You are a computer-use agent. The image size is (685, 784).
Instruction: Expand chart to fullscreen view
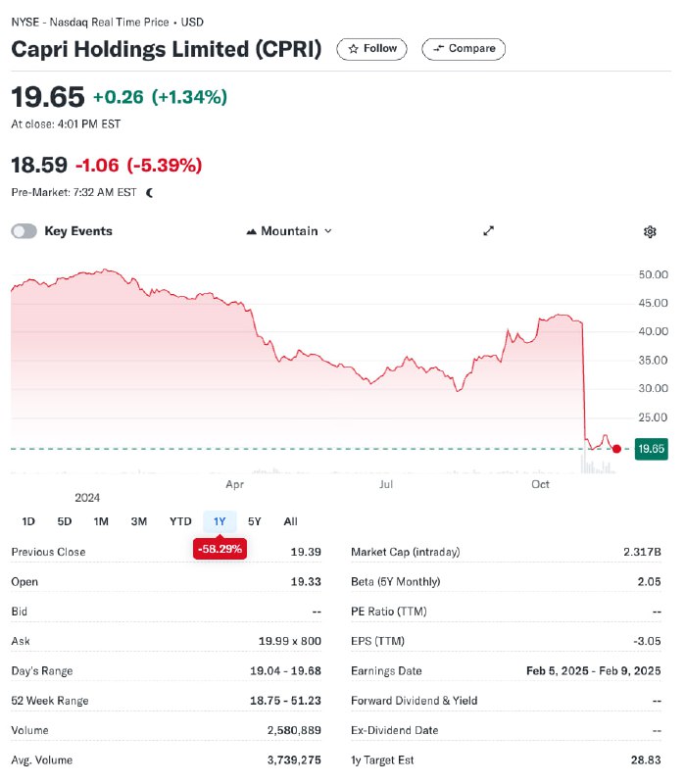[x=488, y=231]
